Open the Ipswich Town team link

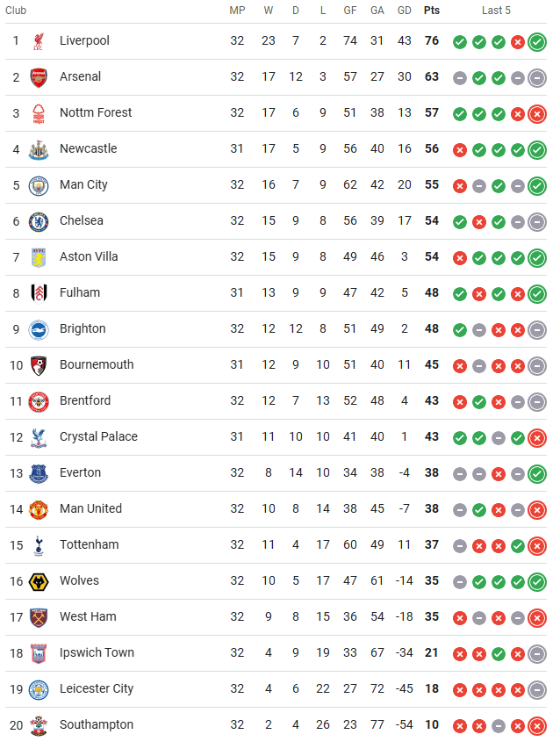[x=97, y=652]
